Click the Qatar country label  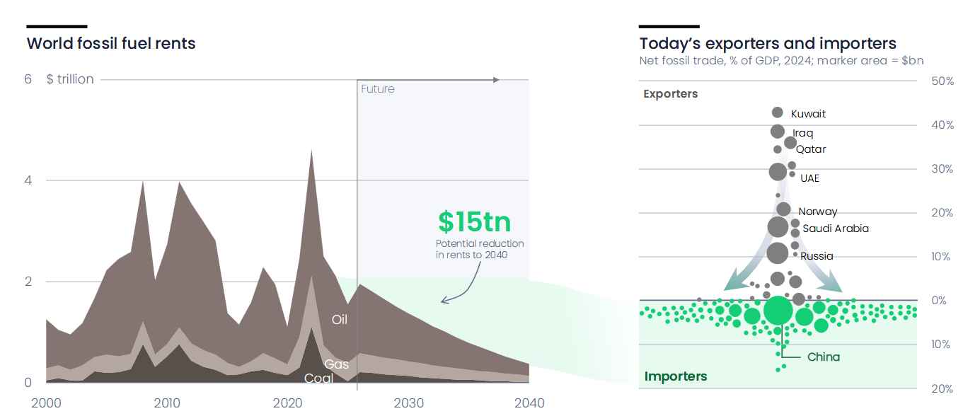[x=811, y=149]
